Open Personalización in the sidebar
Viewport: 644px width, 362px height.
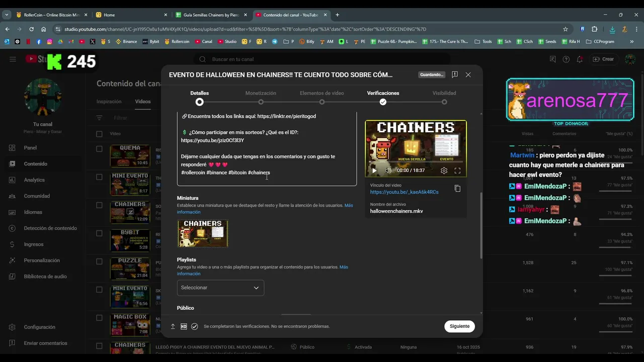(42, 260)
